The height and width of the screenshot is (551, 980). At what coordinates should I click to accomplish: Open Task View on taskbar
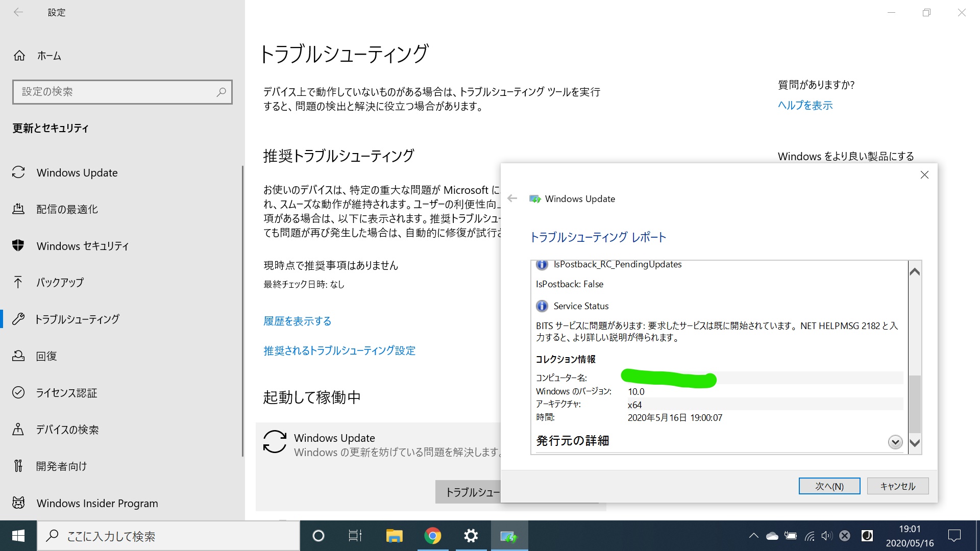click(355, 536)
